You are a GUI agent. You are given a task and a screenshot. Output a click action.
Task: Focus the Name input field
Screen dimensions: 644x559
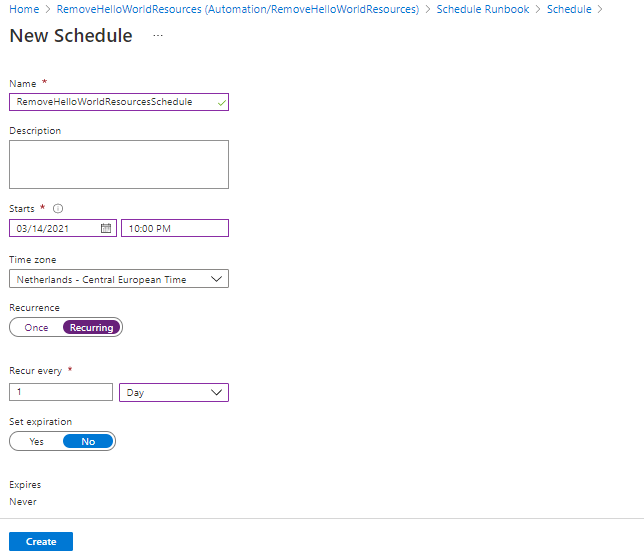[119, 102]
